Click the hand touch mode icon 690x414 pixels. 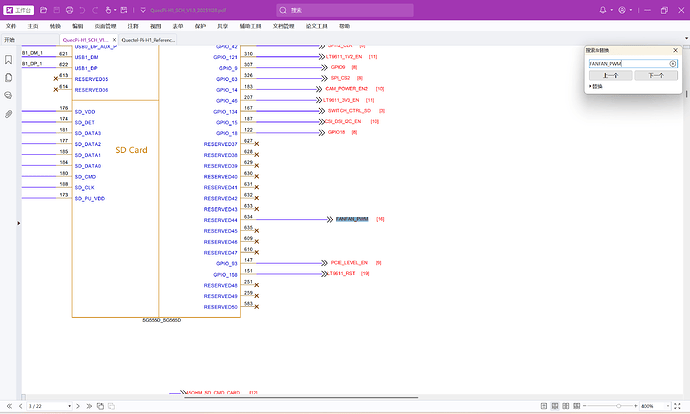[108, 10]
